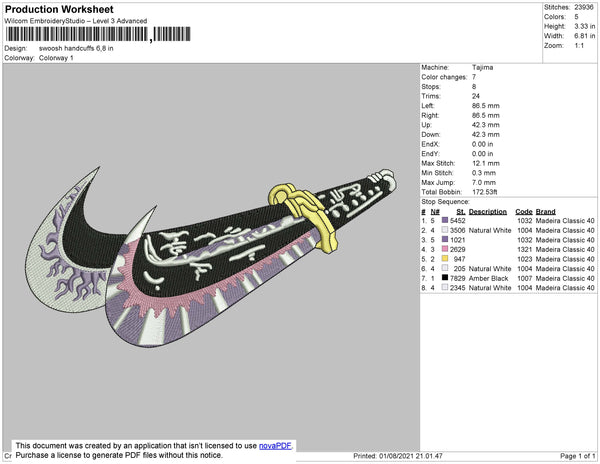The image size is (600, 464).
Task: Click the Trims value '24'
Action: [x=476, y=96]
